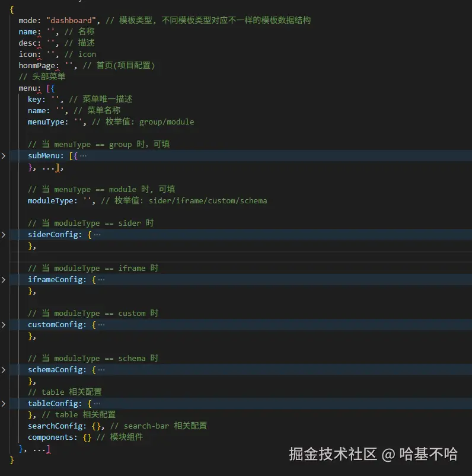Click the icon property line
This screenshot has height=476, width=472.
click(x=58, y=55)
